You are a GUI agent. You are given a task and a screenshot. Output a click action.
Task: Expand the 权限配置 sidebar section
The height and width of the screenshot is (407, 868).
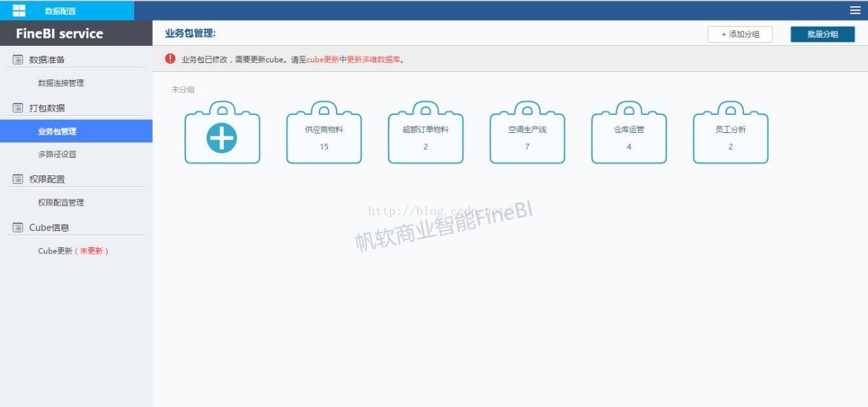click(47, 180)
